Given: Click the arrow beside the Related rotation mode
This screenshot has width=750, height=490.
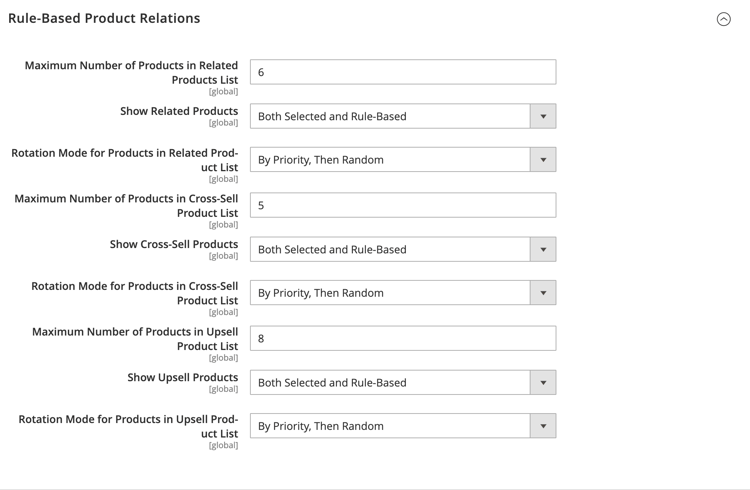Looking at the screenshot, I should point(543,159).
